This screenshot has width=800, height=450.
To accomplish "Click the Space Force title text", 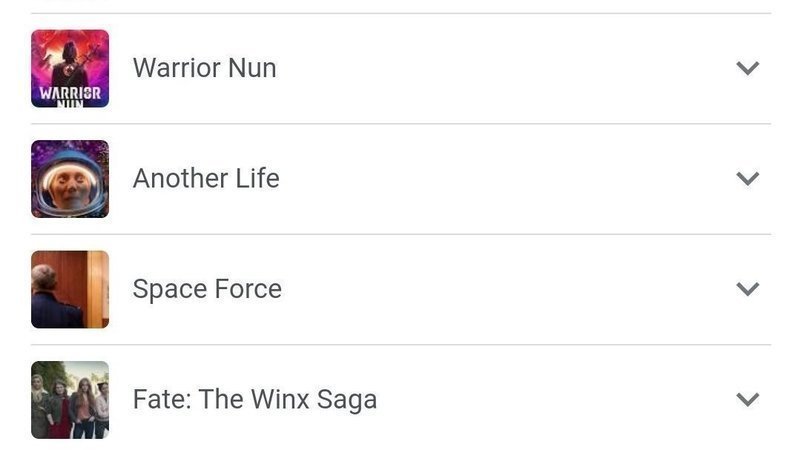I will click(207, 289).
